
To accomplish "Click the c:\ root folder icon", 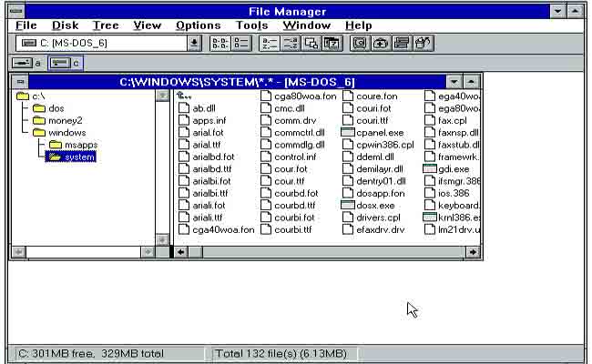I will coord(23,96).
